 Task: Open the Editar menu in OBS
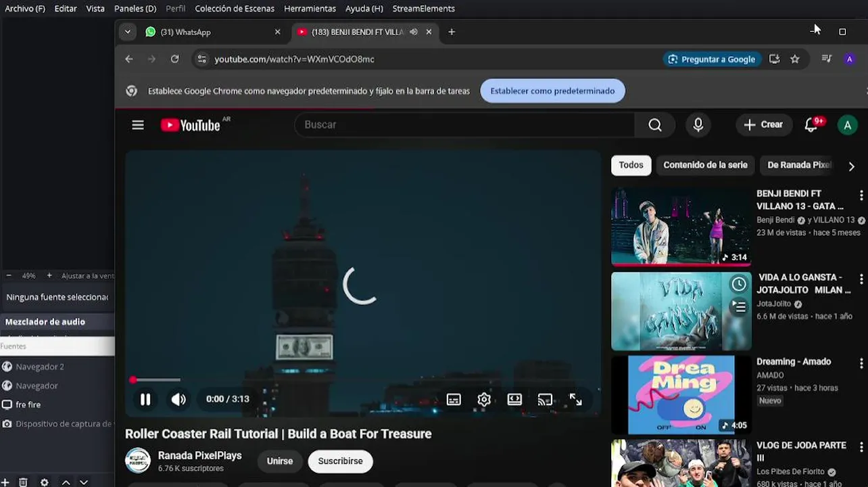[66, 9]
